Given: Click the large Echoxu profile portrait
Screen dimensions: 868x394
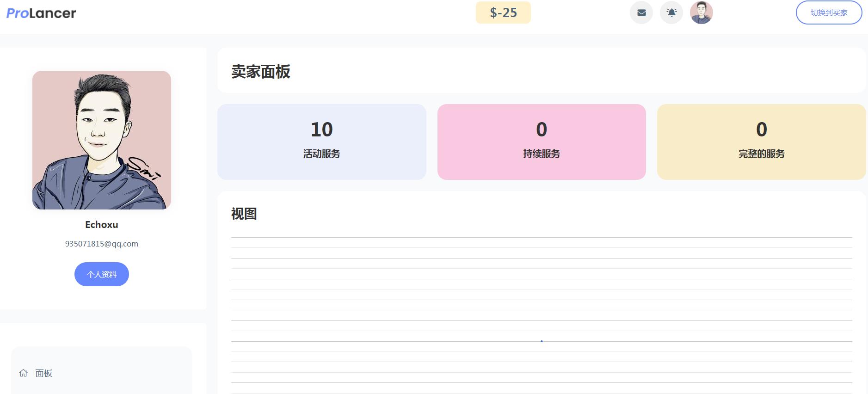Looking at the screenshot, I should coord(102,140).
